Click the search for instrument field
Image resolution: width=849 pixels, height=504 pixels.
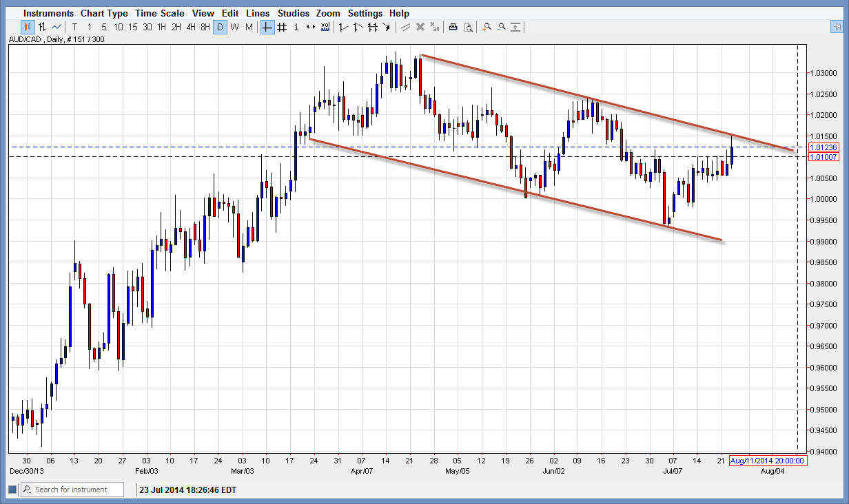[x=72, y=490]
